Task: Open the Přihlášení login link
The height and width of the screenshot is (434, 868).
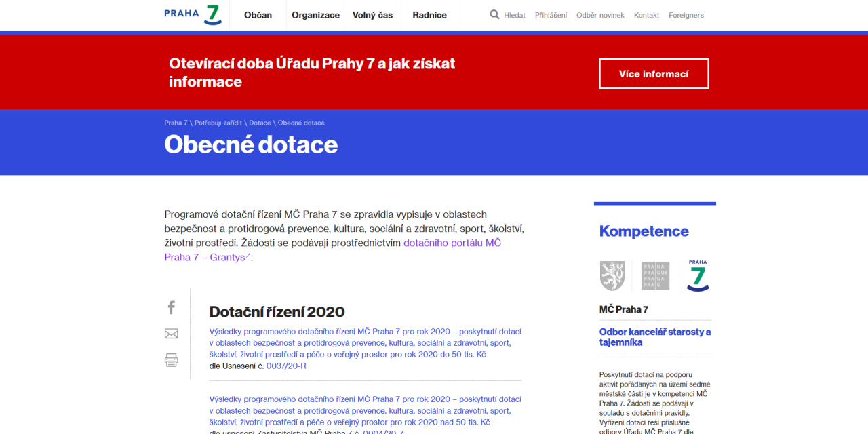Action: coord(551,15)
